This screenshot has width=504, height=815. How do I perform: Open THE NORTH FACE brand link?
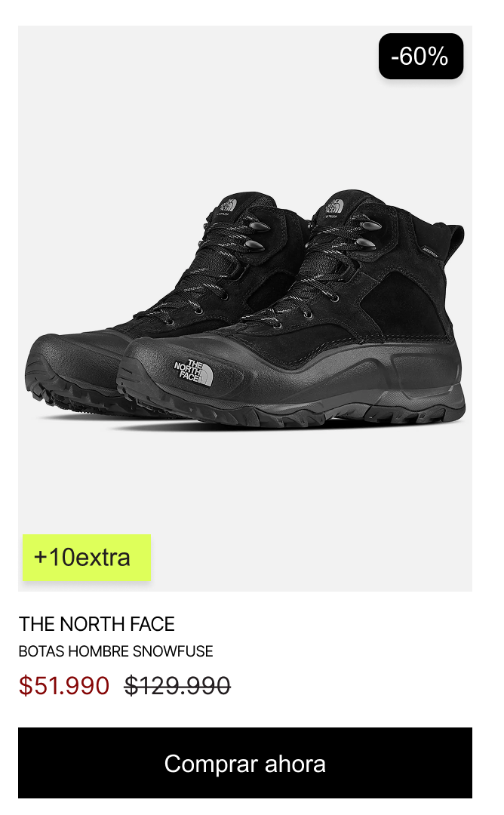[97, 624]
